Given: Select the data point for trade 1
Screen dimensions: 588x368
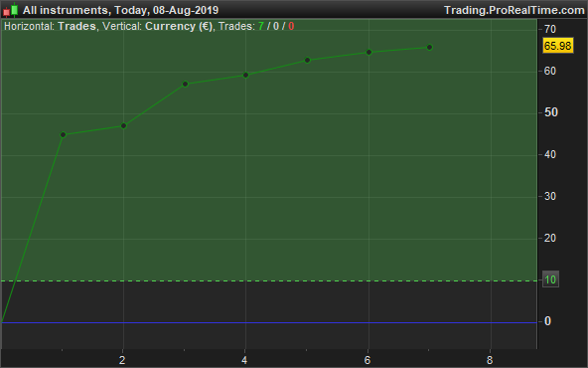Looking at the screenshot, I should [x=63, y=135].
